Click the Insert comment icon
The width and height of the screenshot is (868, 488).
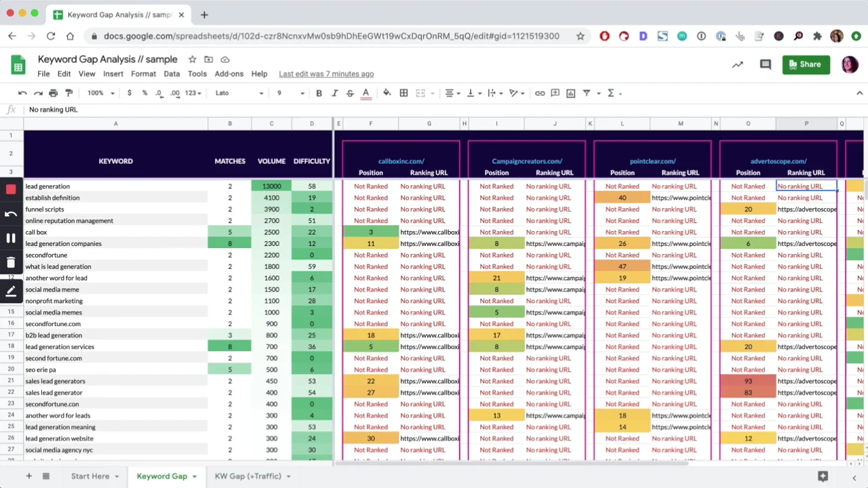(555, 93)
